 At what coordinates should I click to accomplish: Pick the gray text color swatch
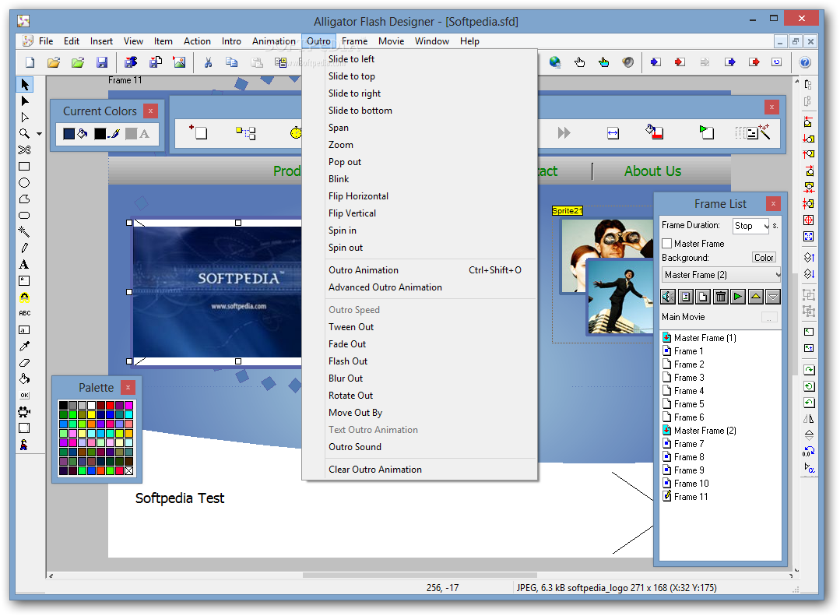point(131,133)
